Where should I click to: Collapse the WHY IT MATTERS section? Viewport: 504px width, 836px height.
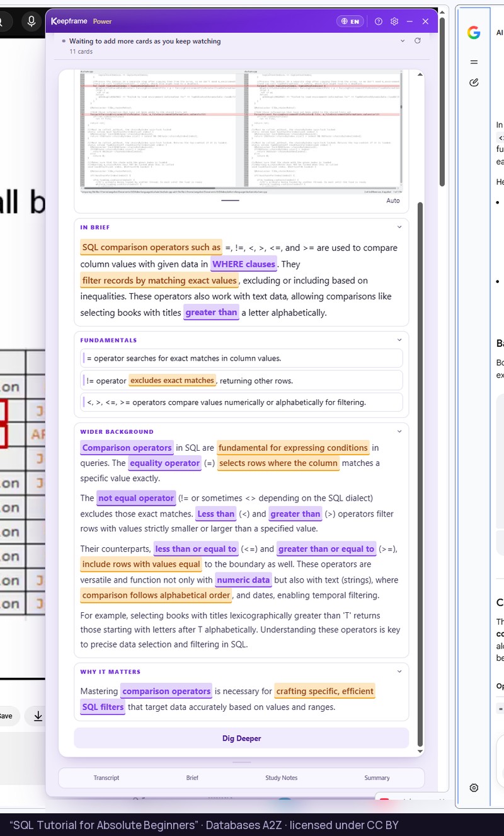tap(399, 671)
